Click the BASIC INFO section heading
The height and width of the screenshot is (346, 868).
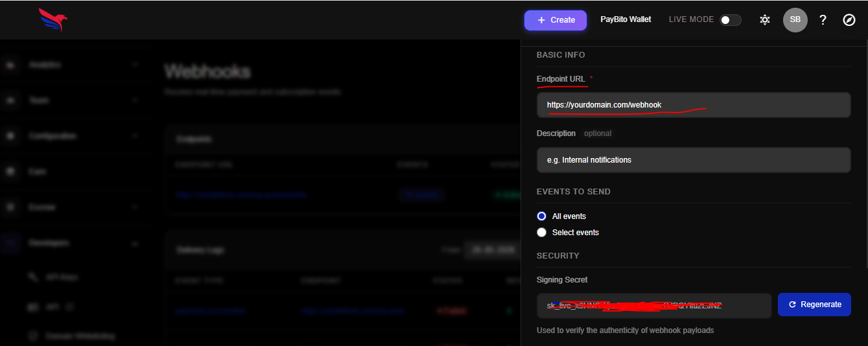[561, 55]
